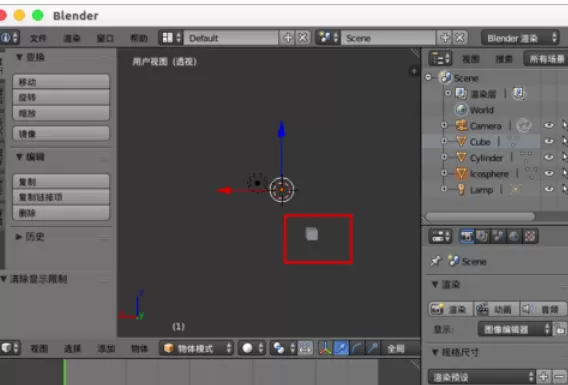This screenshot has width=568, height=385.
Task: Toggle visibility eye for Camera
Action: click(x=549, y=125)
